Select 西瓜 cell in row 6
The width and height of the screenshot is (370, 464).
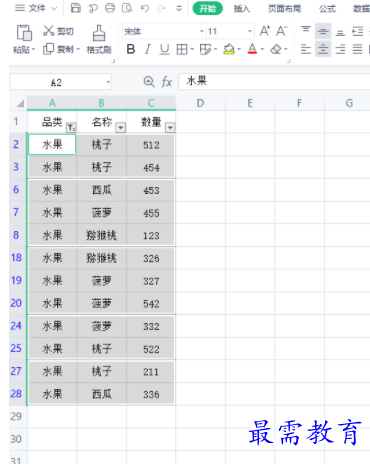(x=102, y=190)
